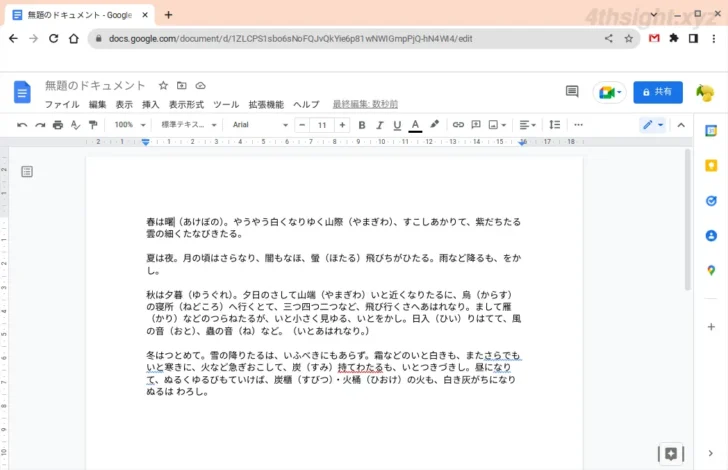Print the document with printer icon

[58, 125]
